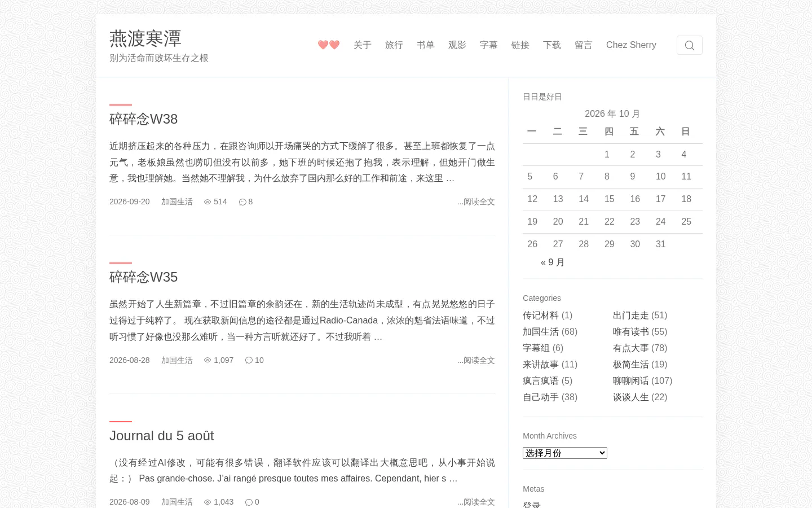Open the 出门走走 category
The image size is (812, 508).
point(631,316)
